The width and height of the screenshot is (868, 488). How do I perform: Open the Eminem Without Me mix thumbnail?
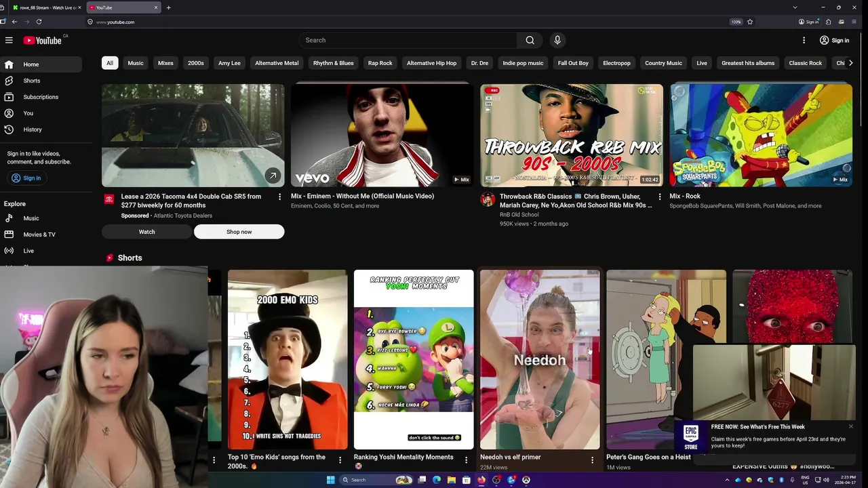(x=382, y=135)
